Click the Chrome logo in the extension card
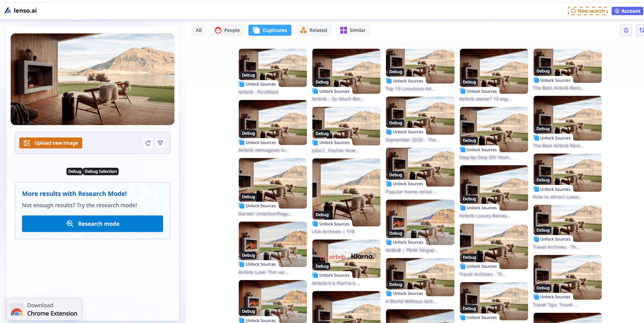 click(x=16, y=309)
